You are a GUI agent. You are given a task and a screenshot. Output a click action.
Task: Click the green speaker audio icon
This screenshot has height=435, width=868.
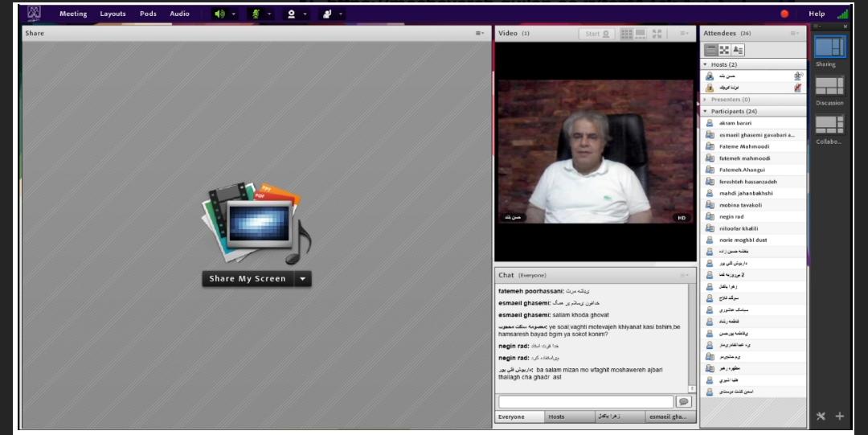pos(219,14)
